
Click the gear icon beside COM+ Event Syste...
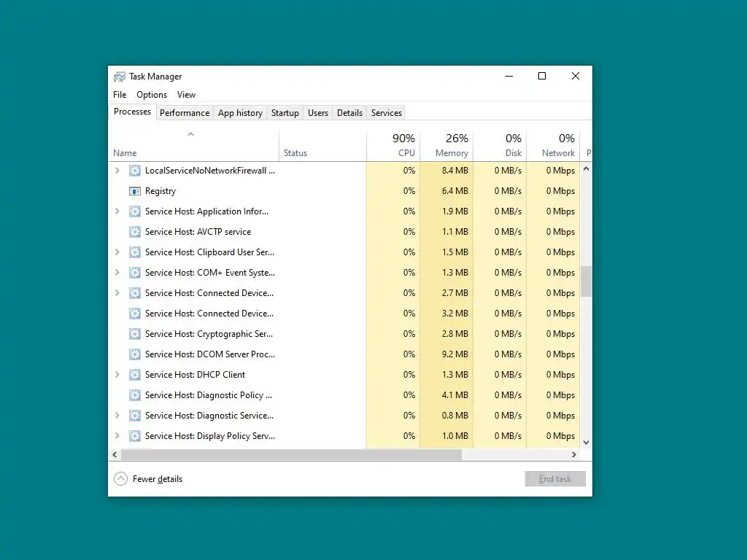tap(135, 273)
